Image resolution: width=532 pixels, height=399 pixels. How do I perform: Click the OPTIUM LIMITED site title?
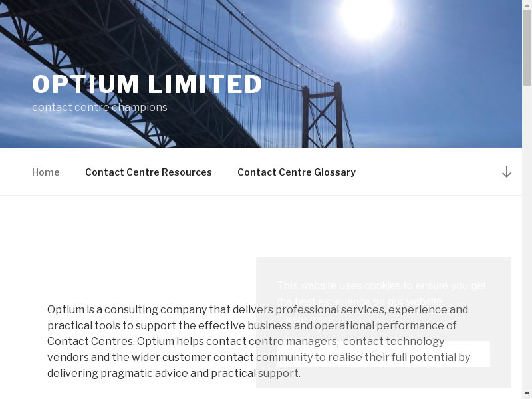pyautogui.click(x=147, y=84)
